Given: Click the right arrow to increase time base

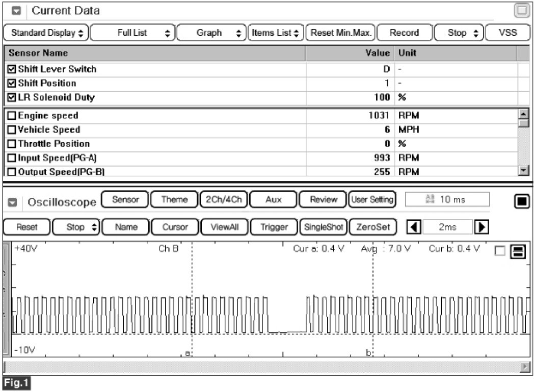Looking at the screenshot, I should point(479,227).
